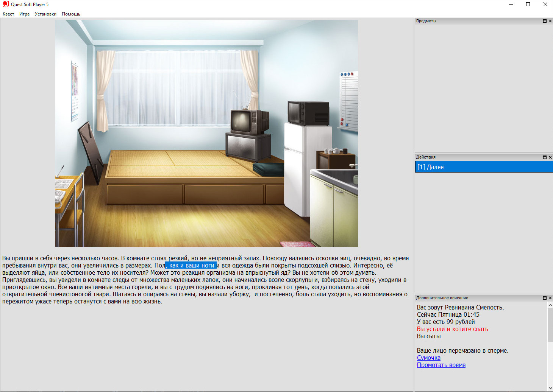
Task: Click the 'Вы устали и хотите спать' status line
Action: click(x=452, y=329)
